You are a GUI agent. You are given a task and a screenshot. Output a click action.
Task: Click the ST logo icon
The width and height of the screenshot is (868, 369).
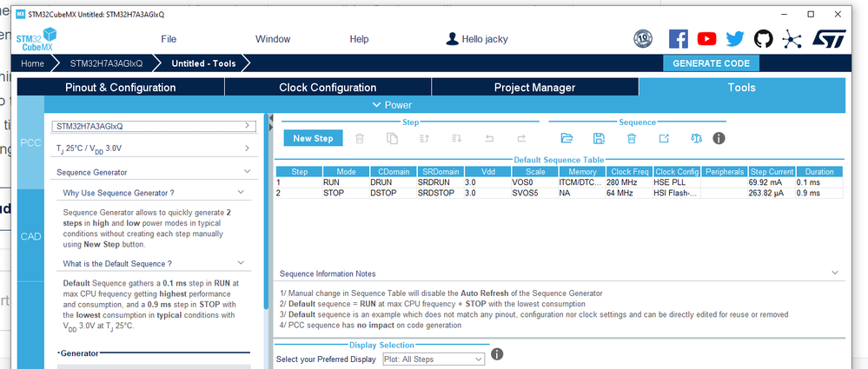coord(829,39)
